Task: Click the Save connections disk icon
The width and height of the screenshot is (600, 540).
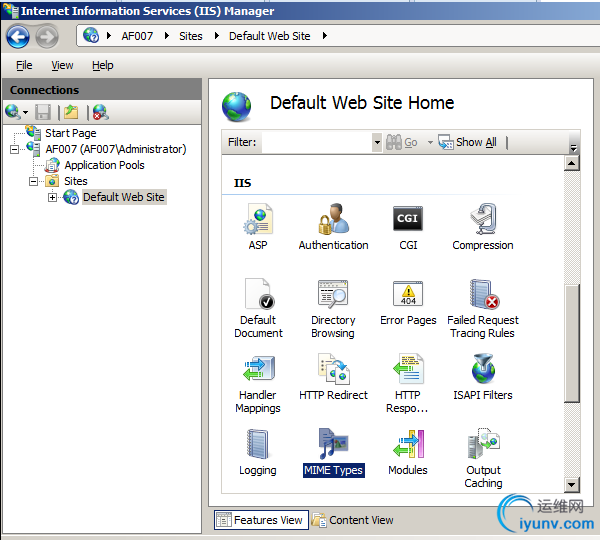Action: [43, 113]
